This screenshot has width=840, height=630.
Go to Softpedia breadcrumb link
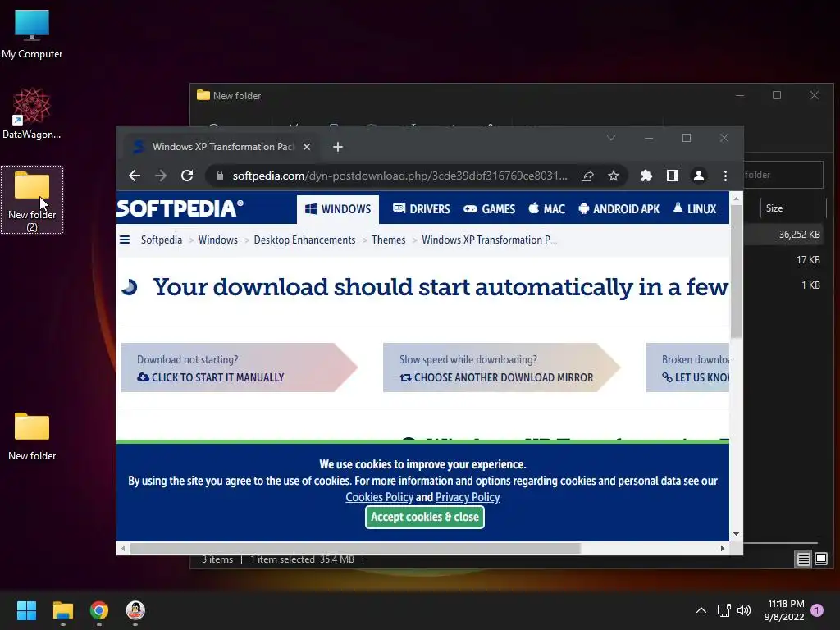tap(162, 240)
